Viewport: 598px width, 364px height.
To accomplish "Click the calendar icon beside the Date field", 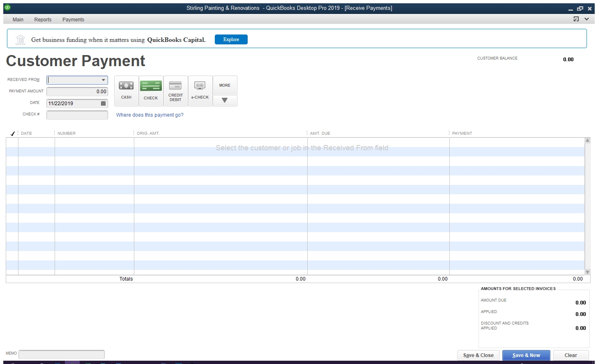I will point(104,104).
